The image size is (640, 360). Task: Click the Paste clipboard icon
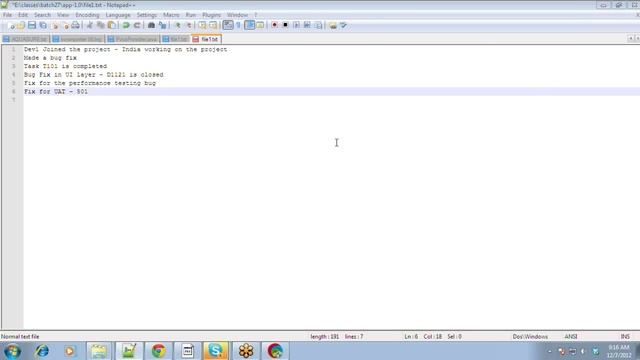point(112,25)
